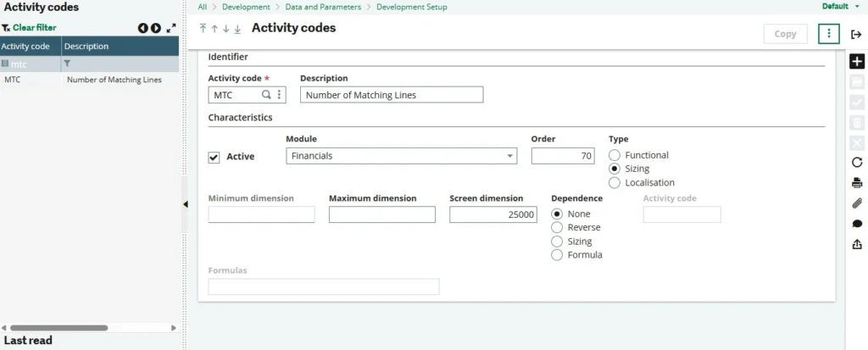The height and width of the screenshot is (350, 868).
Task: Click scrollbar right arrow in list
Action: tap(173, 328)
